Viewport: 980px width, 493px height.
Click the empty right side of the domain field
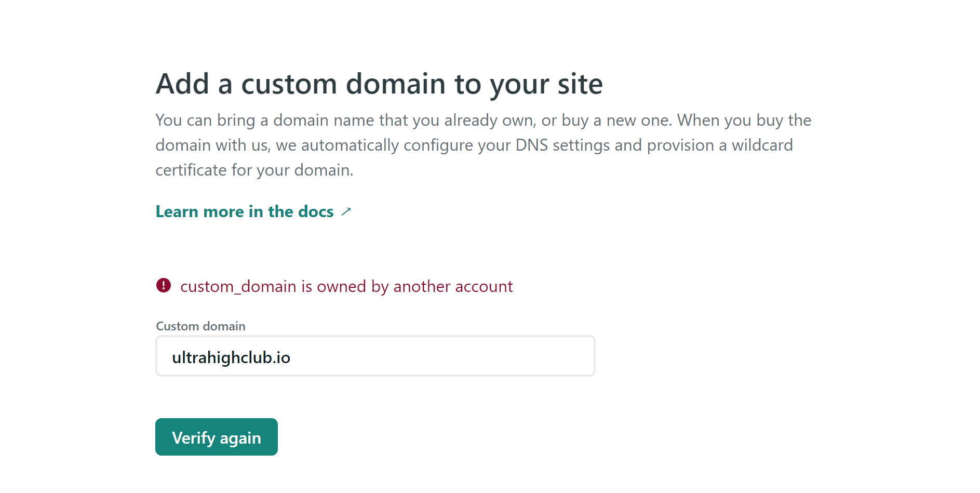[467, 356]
